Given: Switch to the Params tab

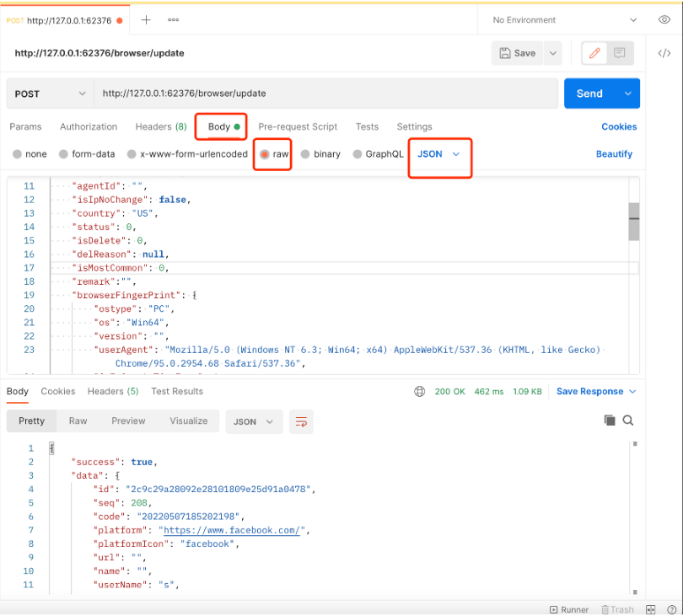Looking at the screenshot, I should pos(25,126).
